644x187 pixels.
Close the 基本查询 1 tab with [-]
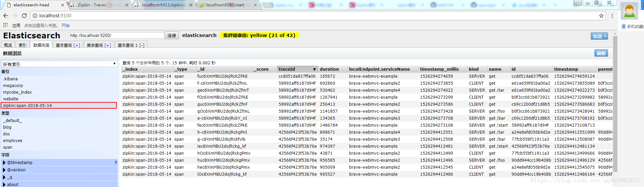click(142, 45)
